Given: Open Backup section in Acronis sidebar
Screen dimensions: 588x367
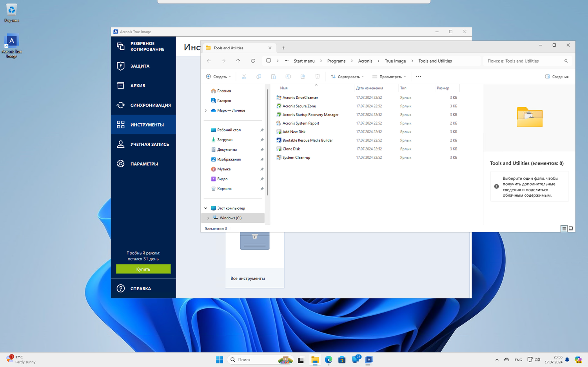Looking at the screenshot, I should pyautogui.click(x=143, y=46).
